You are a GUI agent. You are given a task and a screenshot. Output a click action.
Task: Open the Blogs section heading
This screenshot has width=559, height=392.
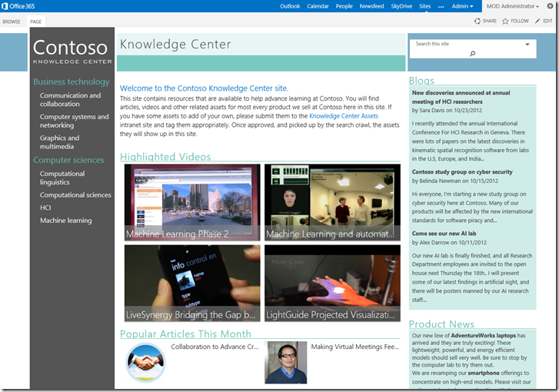[421, 81]
